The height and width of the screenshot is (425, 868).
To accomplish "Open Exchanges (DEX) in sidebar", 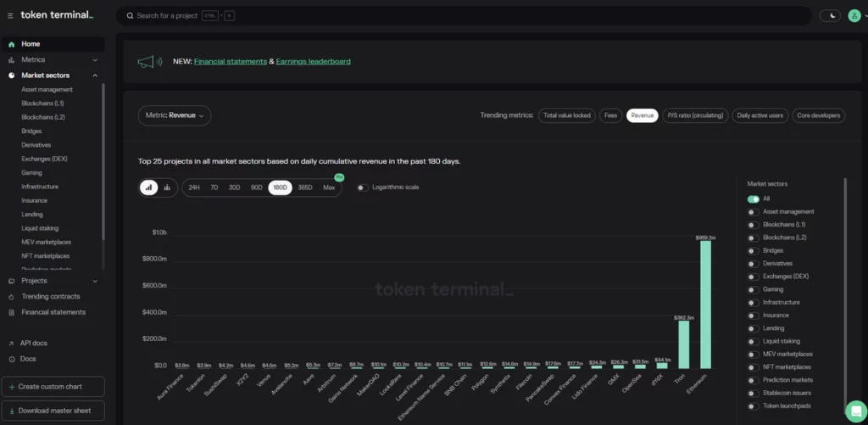I will (44, 159).
